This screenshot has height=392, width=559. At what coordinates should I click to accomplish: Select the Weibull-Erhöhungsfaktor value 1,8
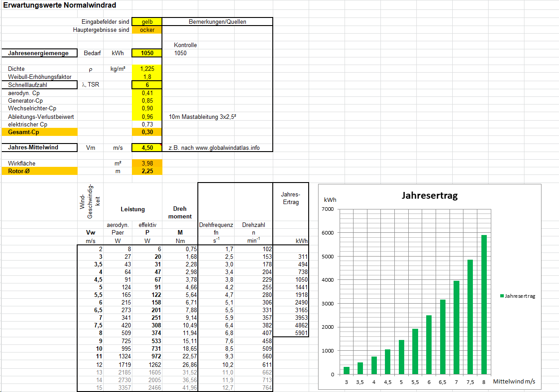coord(147,77)
